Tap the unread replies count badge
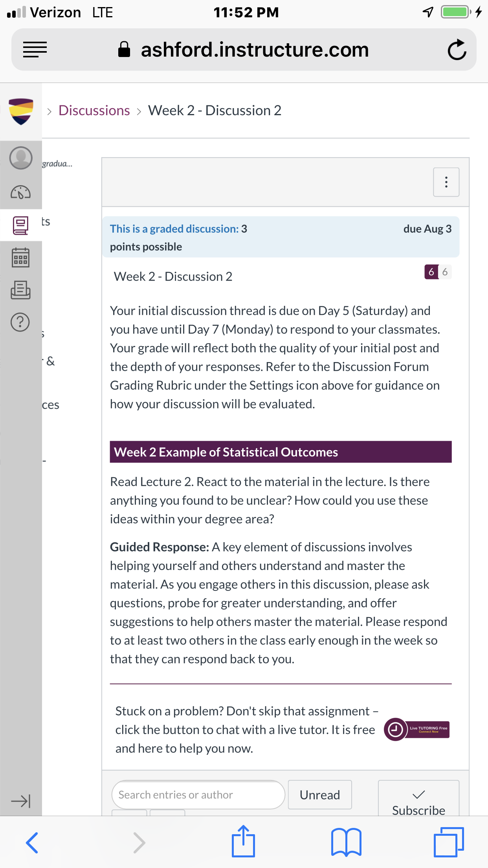488x868 pixels. pos(431,272)
